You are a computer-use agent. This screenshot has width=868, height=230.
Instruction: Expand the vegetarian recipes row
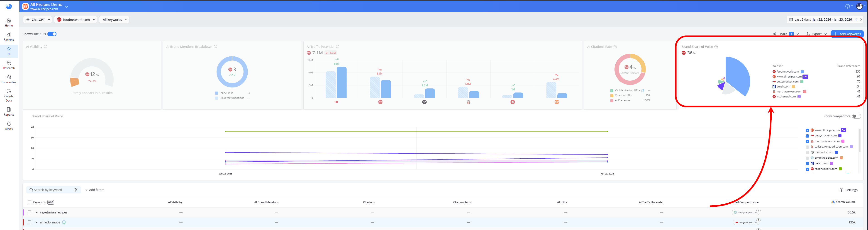point(37,213)
